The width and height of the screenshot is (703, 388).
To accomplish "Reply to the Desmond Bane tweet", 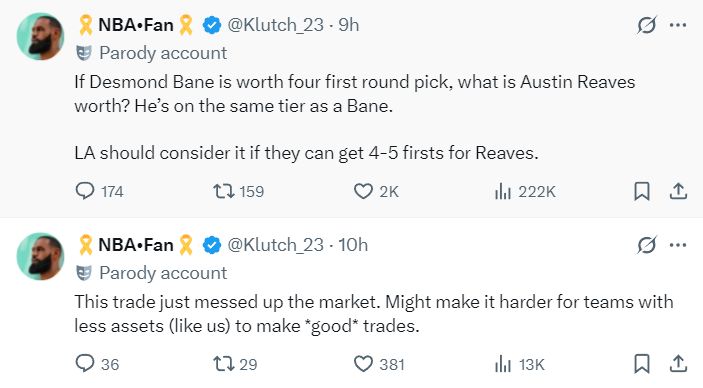I will point(99,192).
